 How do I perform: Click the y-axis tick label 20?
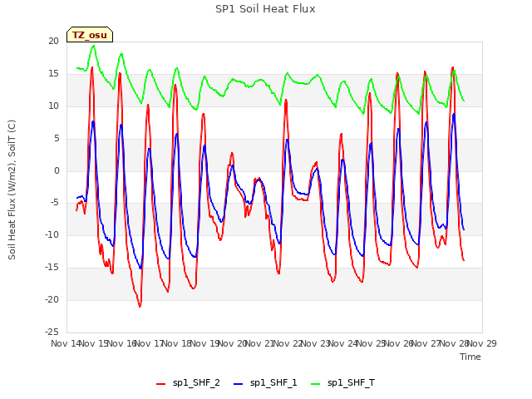53,41
